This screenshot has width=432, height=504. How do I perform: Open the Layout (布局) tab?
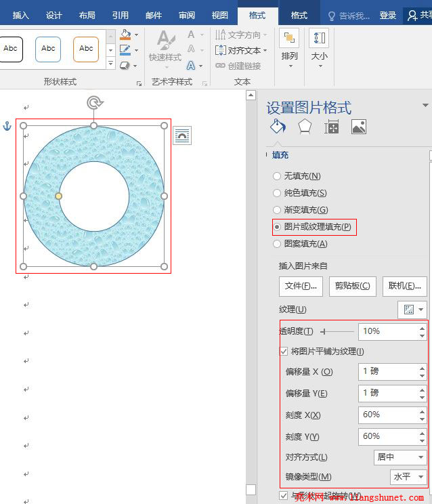point(87,16)
